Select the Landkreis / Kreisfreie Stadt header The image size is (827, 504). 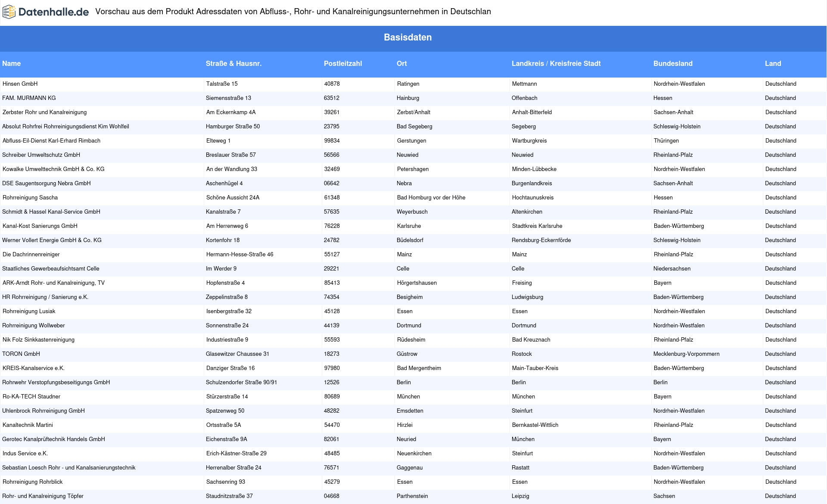pyautogui.click(x=556, y=63)
